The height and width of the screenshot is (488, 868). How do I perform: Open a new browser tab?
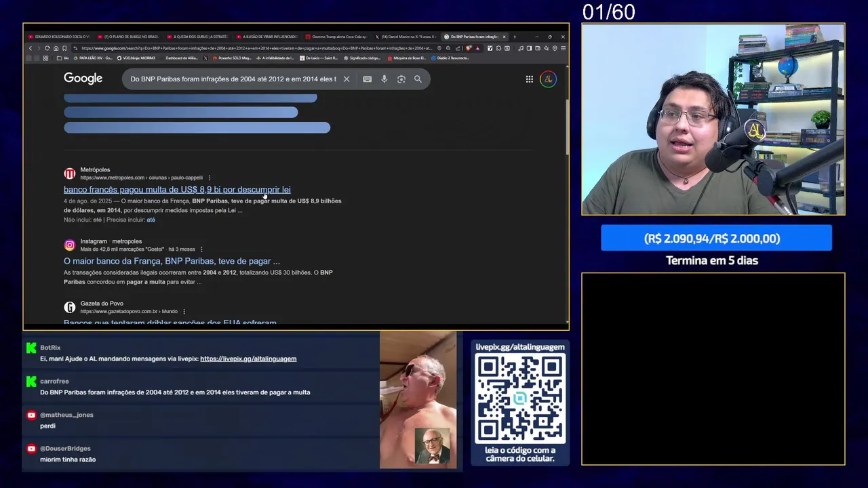click(515, 37)
